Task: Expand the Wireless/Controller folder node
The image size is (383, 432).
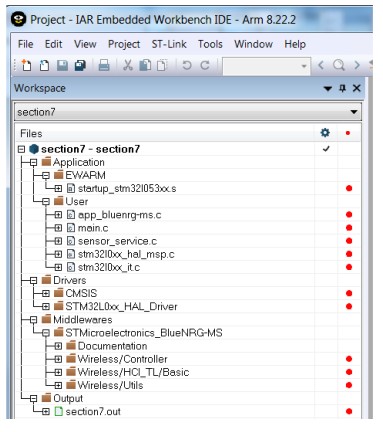Action: pyautogui.click(x=58, y=359)
